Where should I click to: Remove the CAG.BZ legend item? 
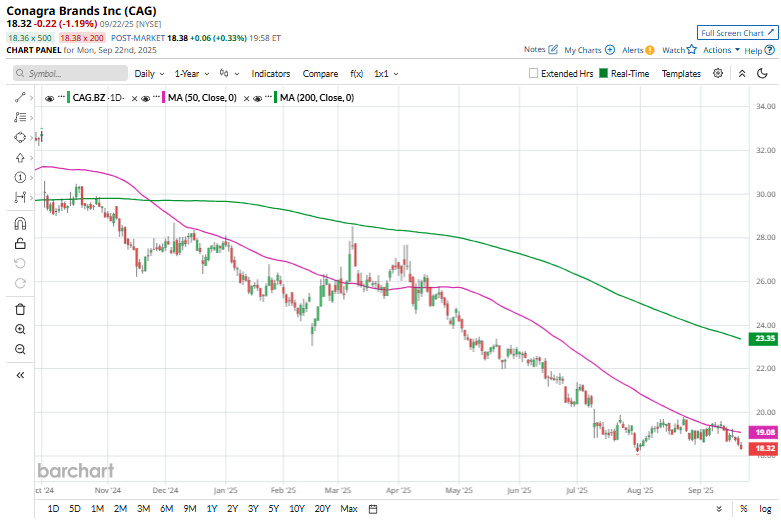134,99
